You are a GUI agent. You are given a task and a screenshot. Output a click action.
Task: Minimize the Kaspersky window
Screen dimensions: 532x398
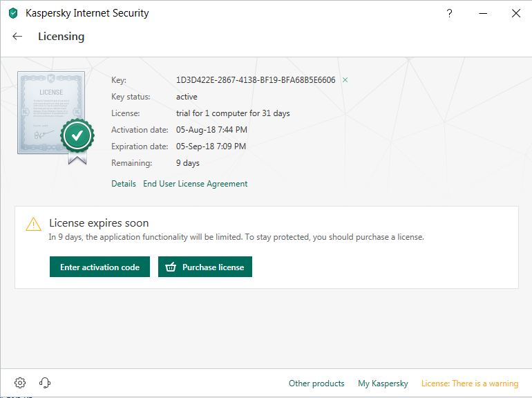pos(483,14)
